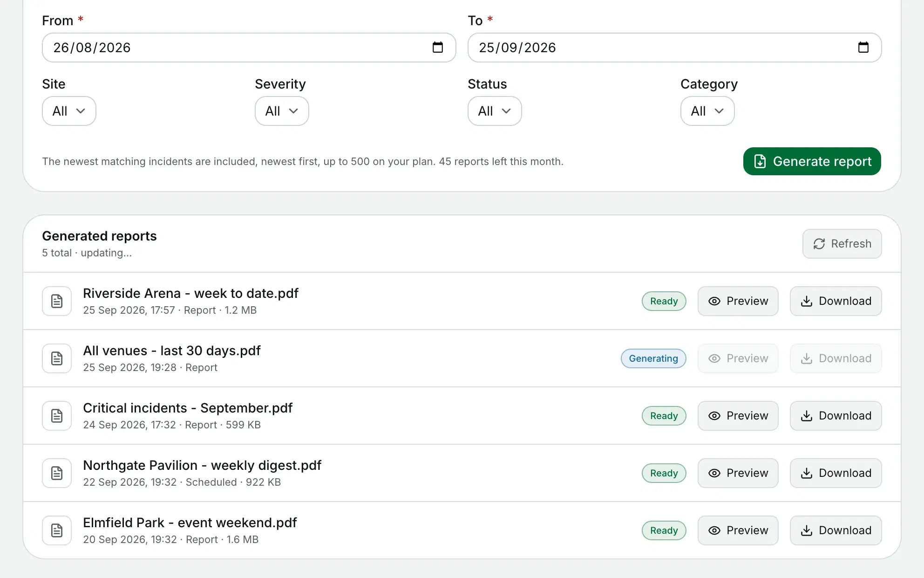The height and width of the screenshot is (578, 924).
Task: Click the file icon for All venues report
Action: [x=57, y=358]
